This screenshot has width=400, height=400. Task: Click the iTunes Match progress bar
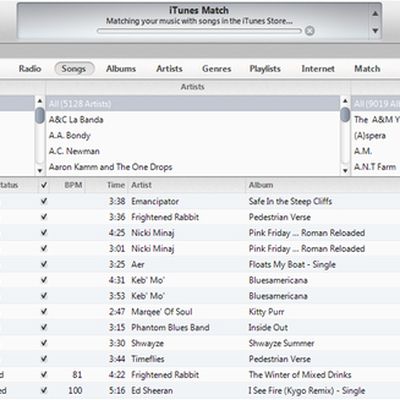[x=199, y=31]
